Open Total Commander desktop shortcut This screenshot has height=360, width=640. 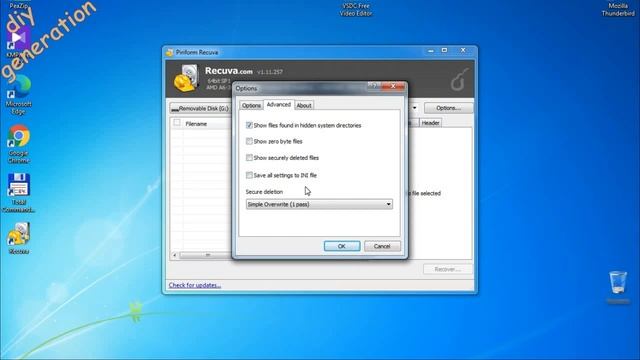pyautogui.click(x=18, y=193)
